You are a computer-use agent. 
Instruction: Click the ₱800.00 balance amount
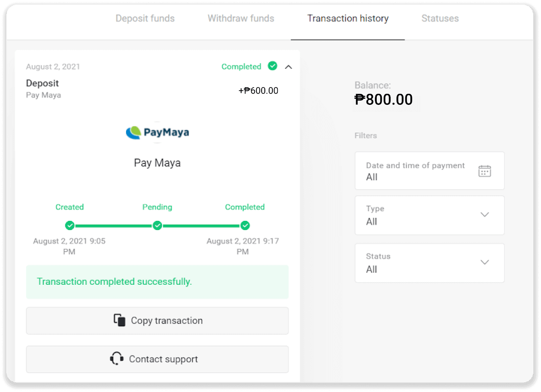pos(383,99)
